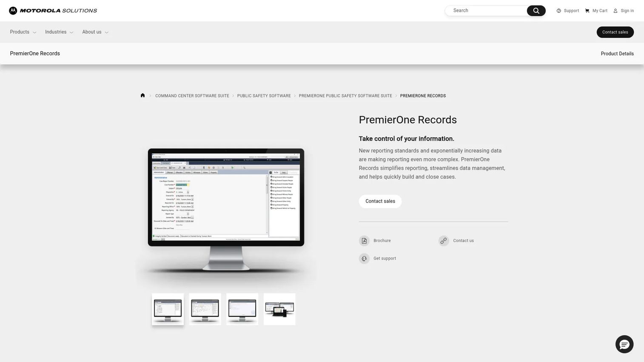Click the PremierOne Records sticky bar title
The image size is (644, 362).
35,54
